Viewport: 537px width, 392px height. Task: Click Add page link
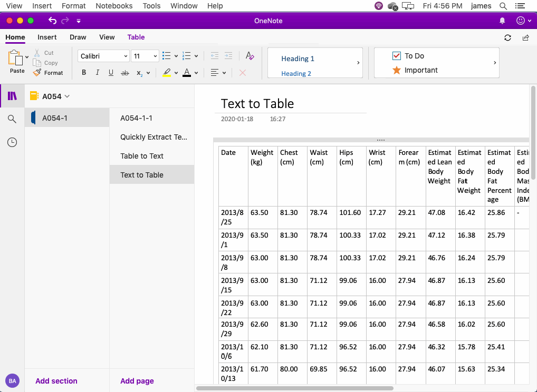click(137, 381)
